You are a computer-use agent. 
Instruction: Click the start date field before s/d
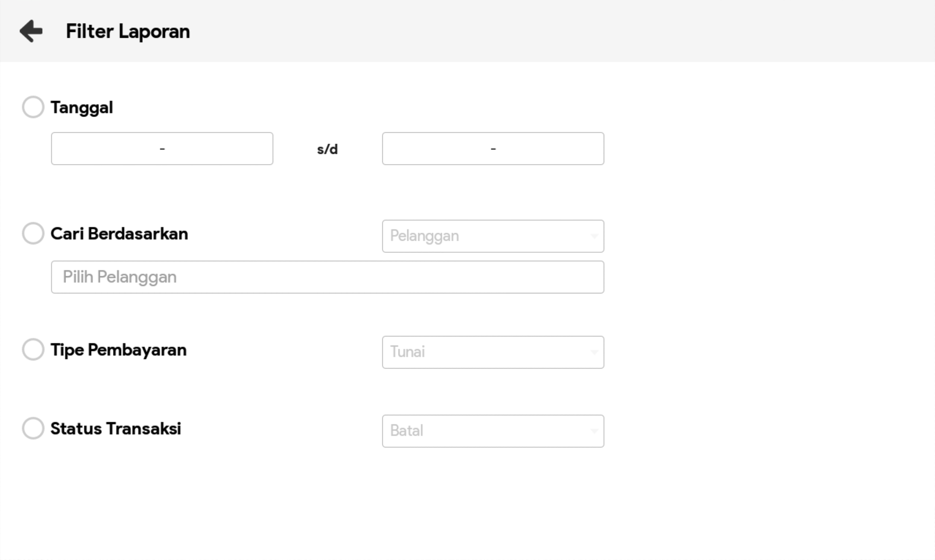(162, 149)
